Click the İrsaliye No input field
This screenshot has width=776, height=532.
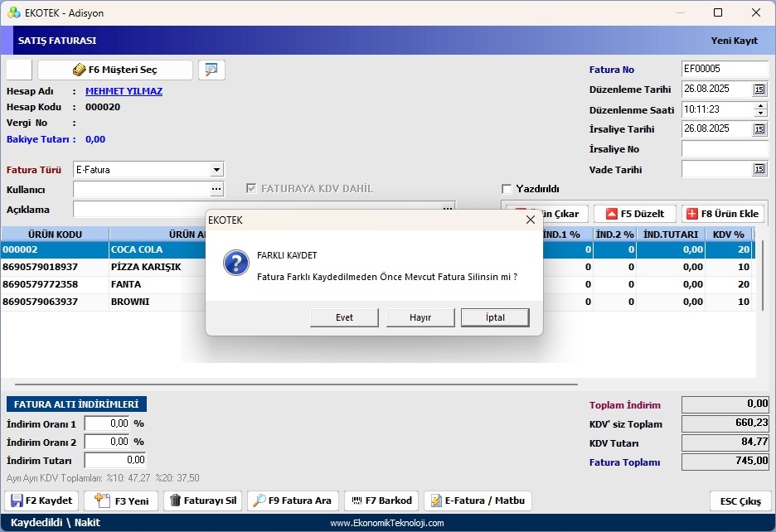tap(725, 149)
